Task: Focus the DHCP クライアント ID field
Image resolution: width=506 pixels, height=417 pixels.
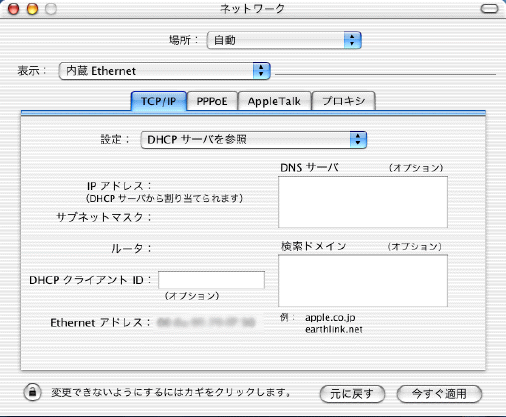Action: [211, 280]
